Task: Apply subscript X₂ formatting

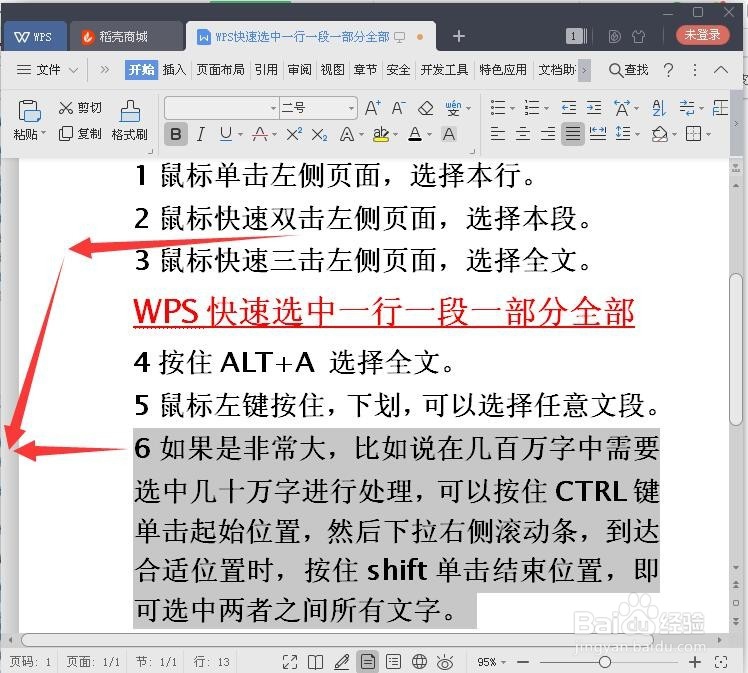Action: point(319,135)
